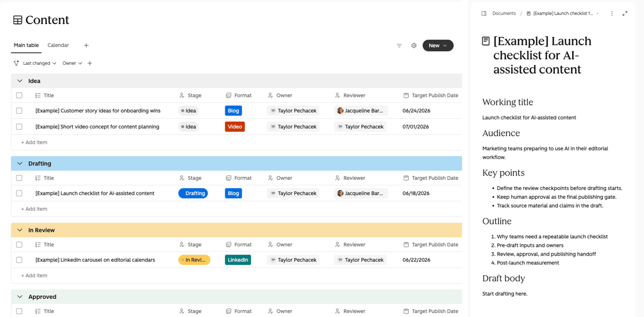Click the TP avatar of Owner in Short video row
The width and height of the screenshot is (644, 317).
pyautogui.click(x=273, y=127)
